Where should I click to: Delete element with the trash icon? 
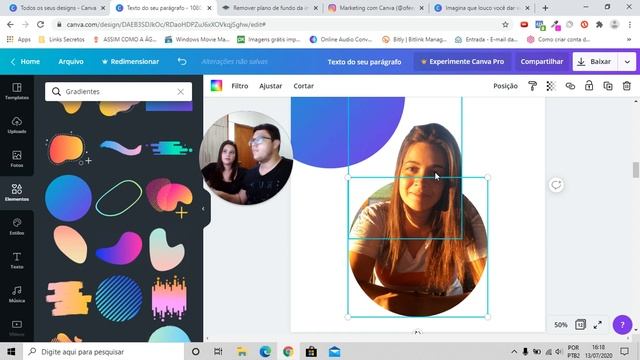[627, 86]
